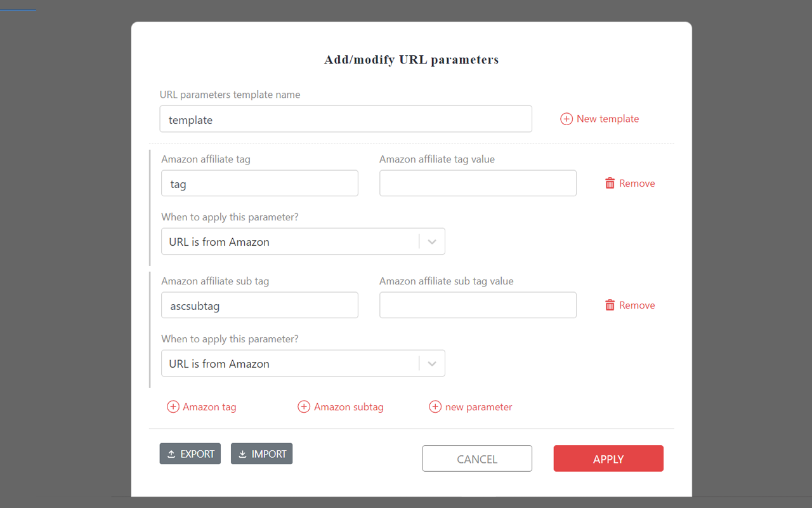Viewport: 812px width, 508px height.
Task: Click the 'tag' parameter name field
Action: (x=259, y=184)
